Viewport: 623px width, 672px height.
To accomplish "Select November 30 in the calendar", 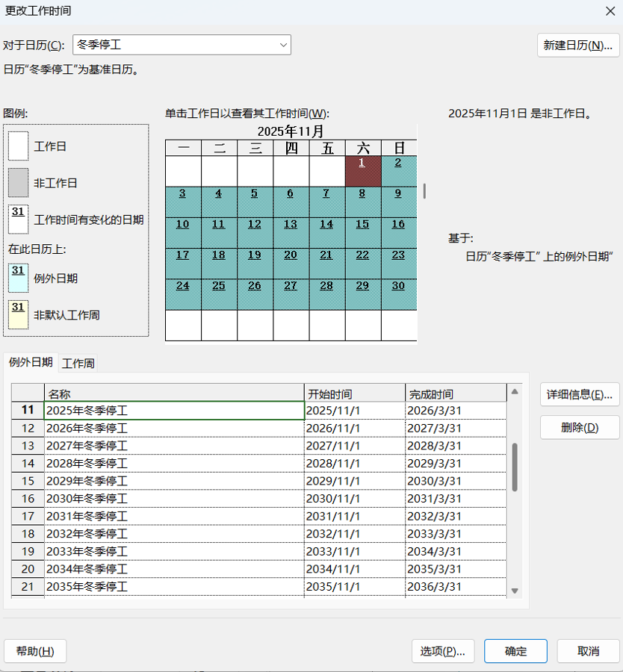I will click(x=399, y=294).
